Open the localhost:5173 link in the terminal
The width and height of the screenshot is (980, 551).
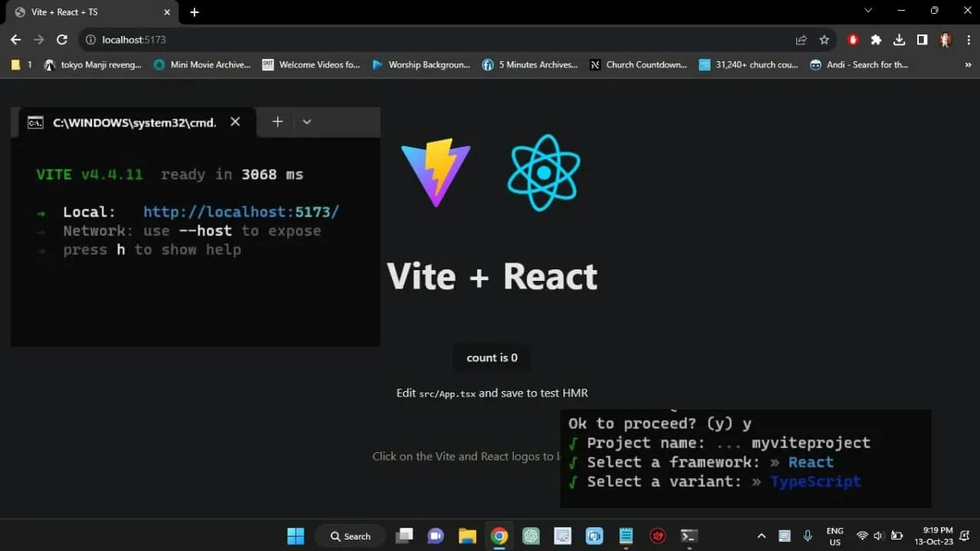point(240,212)
